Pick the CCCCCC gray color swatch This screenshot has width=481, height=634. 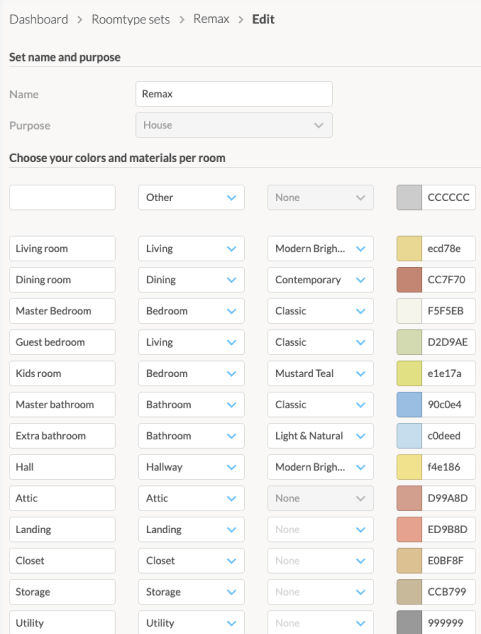pos(409,198)
